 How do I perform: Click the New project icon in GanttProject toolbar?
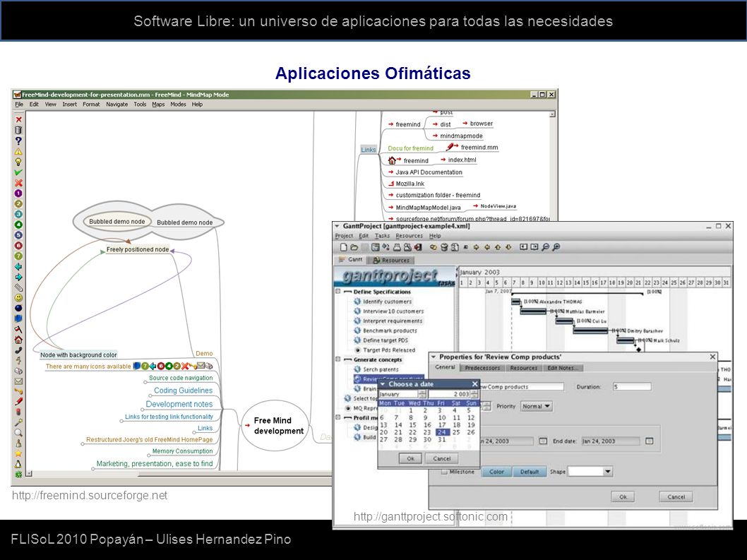pos(343,247)
